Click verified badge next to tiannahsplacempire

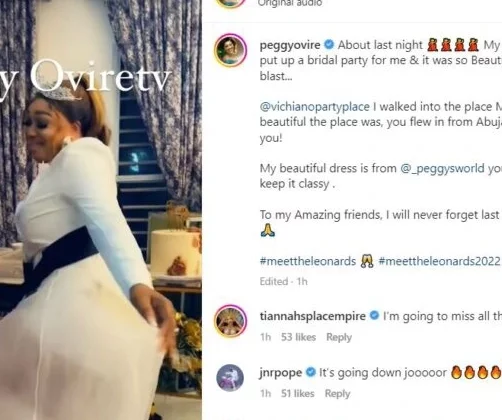tap(375, 315)
